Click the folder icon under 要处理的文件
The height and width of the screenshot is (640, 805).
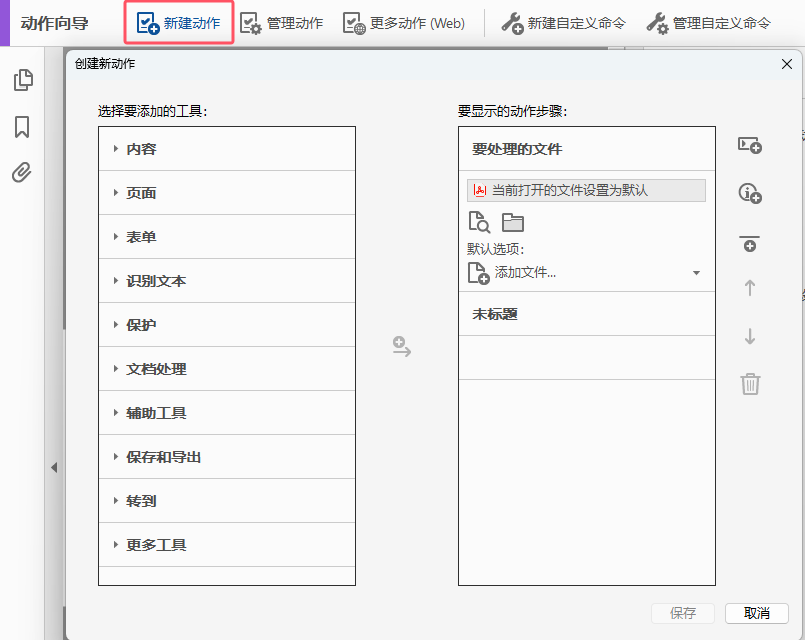(x=512, y=222)
